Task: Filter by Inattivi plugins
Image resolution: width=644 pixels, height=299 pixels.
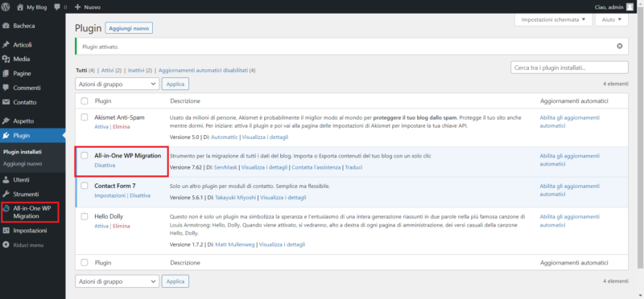Action: click(136, 71)
